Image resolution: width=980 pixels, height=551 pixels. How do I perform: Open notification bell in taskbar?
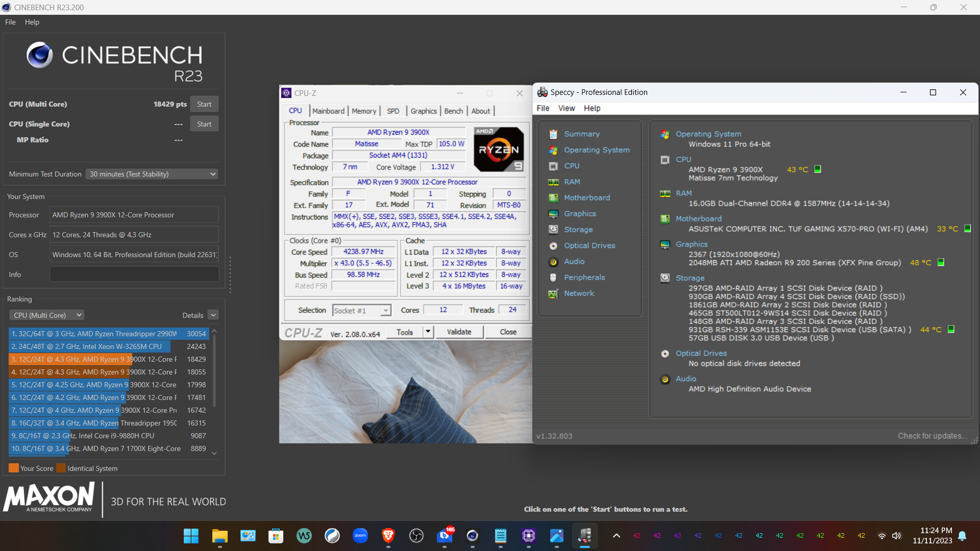point(962,536)
